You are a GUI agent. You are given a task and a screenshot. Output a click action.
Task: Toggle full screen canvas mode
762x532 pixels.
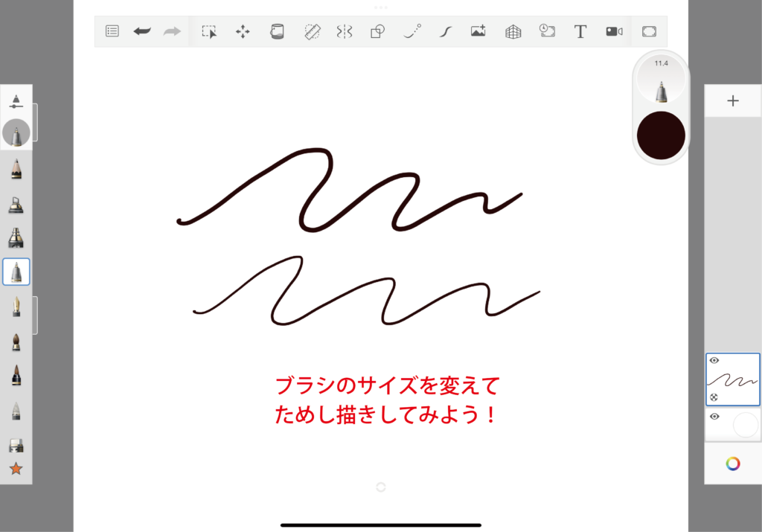point(649,31)
